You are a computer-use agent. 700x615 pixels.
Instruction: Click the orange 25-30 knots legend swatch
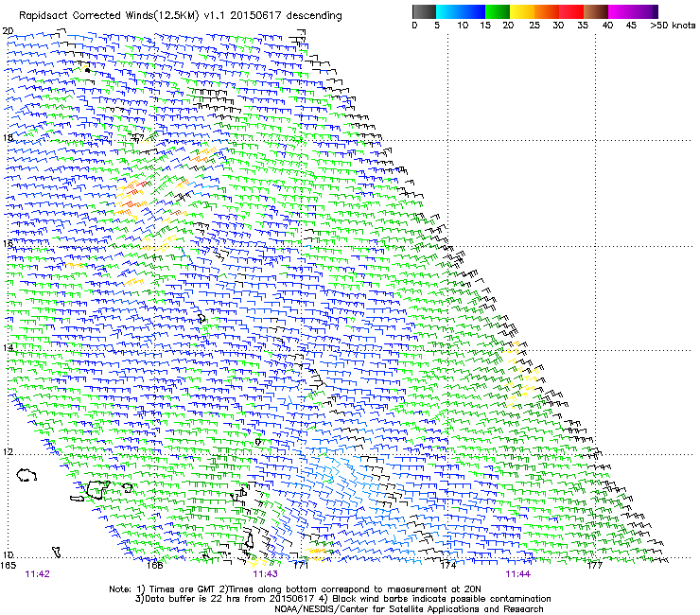click(547, 11)
